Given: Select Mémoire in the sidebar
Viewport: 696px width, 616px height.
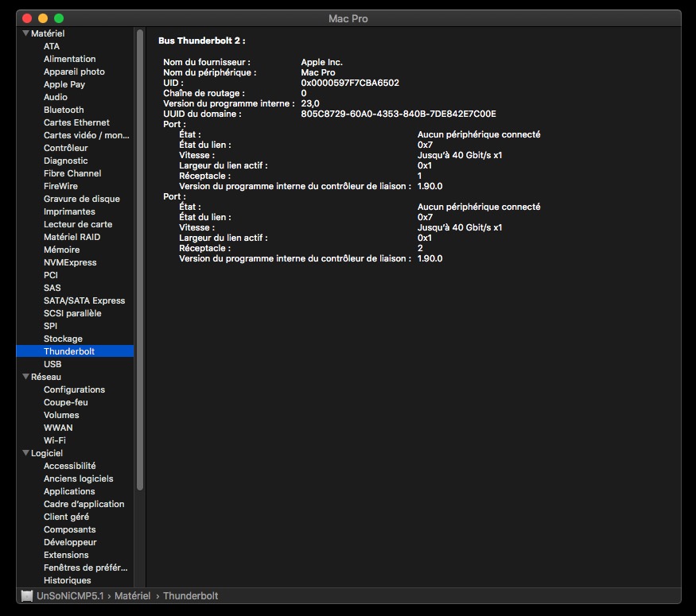Looking at the screenshot, I should (62, 250).
